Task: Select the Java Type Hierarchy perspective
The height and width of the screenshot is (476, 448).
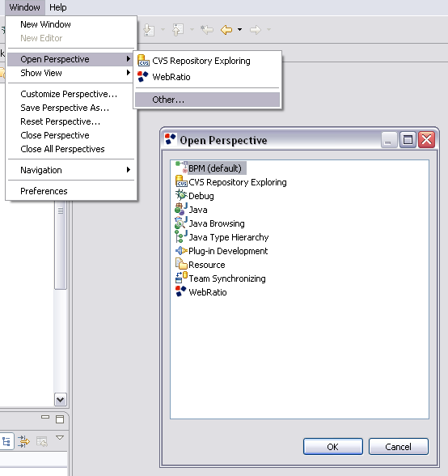Action: (229, 237)
